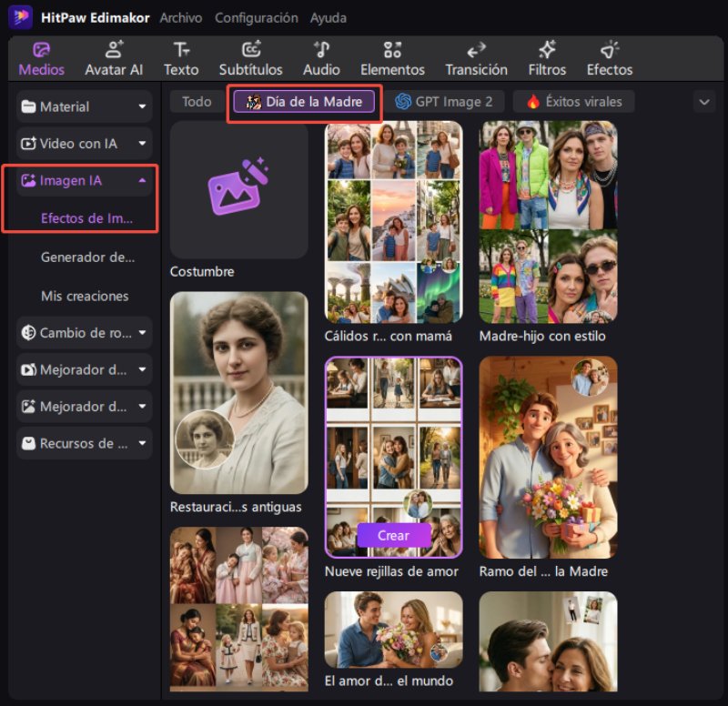Open the Elementos tool icon
This screenshot has height=706, width=728.
click(392, 50)
